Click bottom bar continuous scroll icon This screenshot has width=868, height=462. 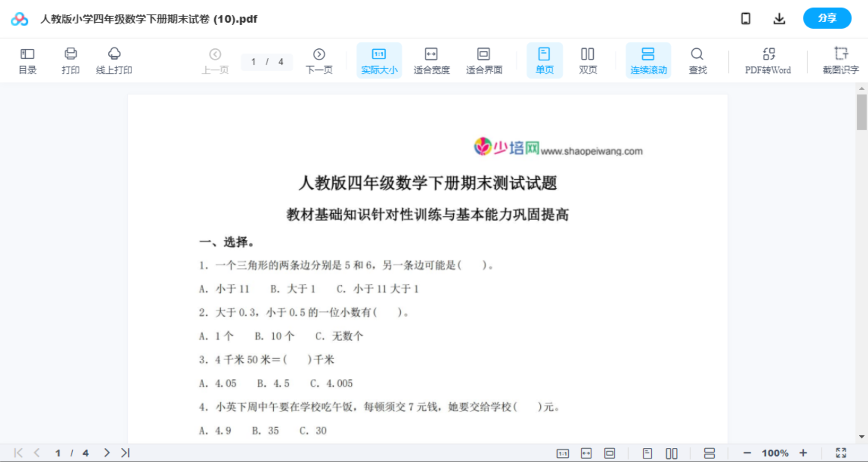coord(709,453)
